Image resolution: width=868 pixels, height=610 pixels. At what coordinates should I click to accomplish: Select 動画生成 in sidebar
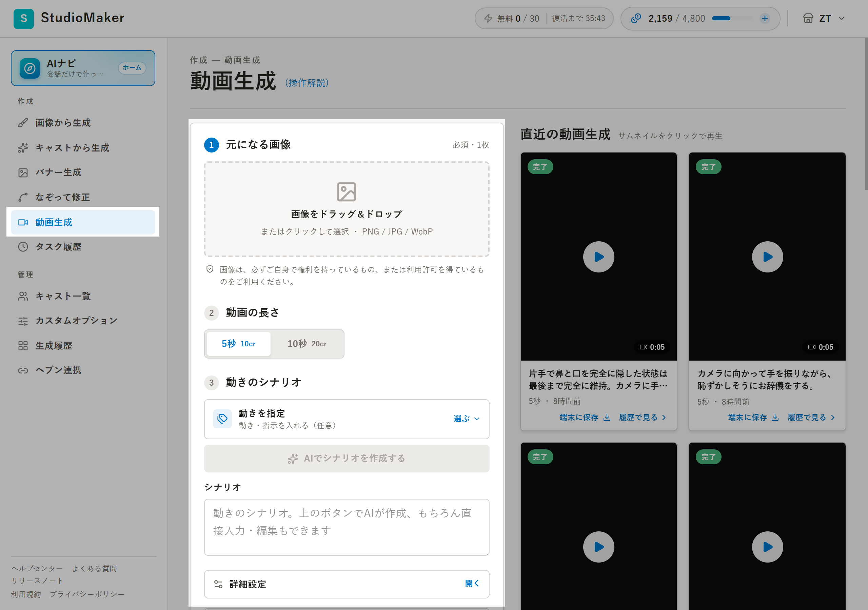pos(83,222)
